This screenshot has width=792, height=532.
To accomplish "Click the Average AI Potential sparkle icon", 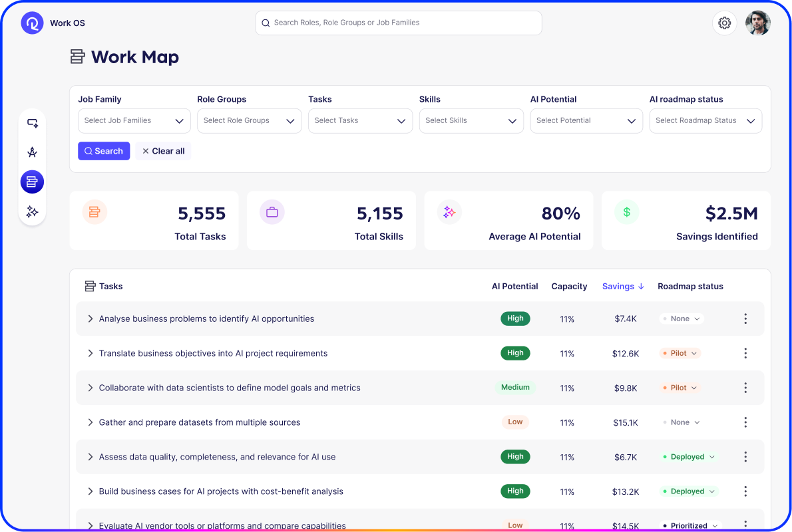I will [449, 212].
